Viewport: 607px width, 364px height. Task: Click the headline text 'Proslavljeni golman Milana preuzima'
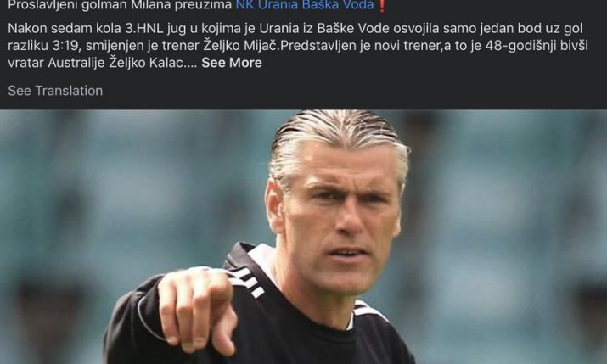tap(120, 4)
